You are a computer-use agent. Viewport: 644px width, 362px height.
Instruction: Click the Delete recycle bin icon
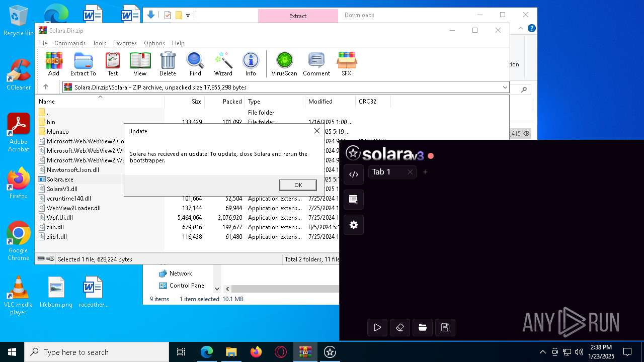point(168,64)
